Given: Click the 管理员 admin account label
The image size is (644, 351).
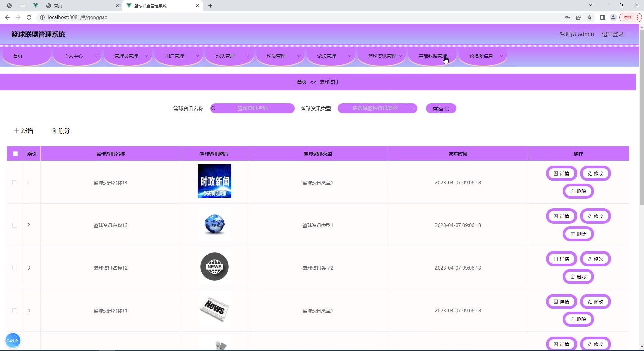Looking at the screenshot, I should click(x=577, y=34).
